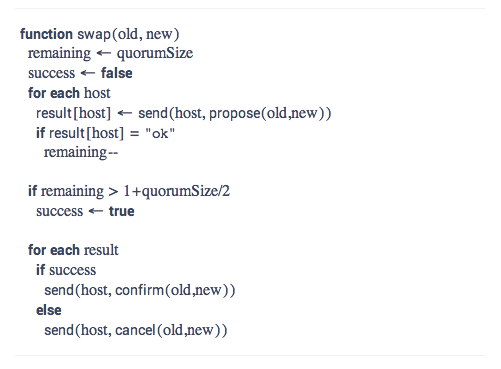501x369 pixels.
Task: Click the bold 'else' keyword
Action: (49, 310)
